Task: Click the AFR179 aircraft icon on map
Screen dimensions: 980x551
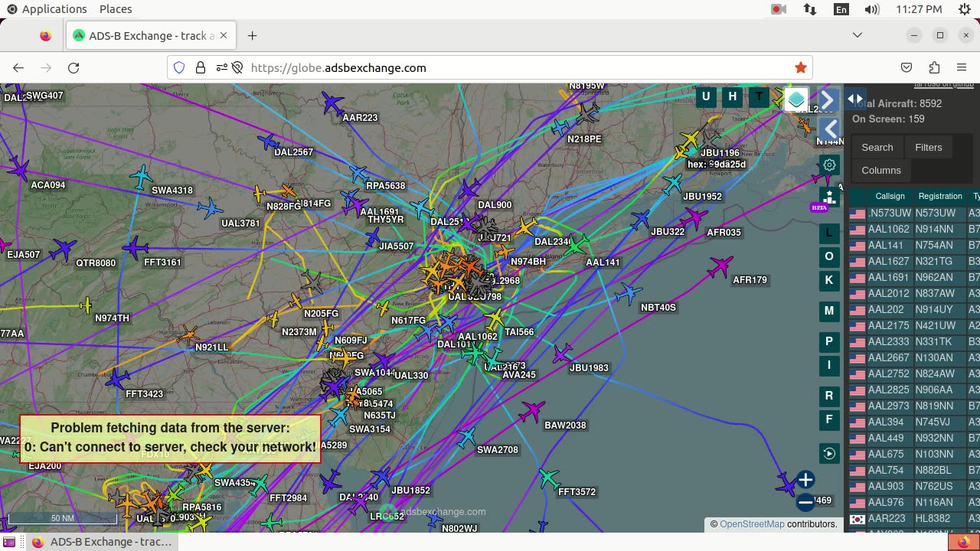Action: pyautogui.click(x=720, y=268)
